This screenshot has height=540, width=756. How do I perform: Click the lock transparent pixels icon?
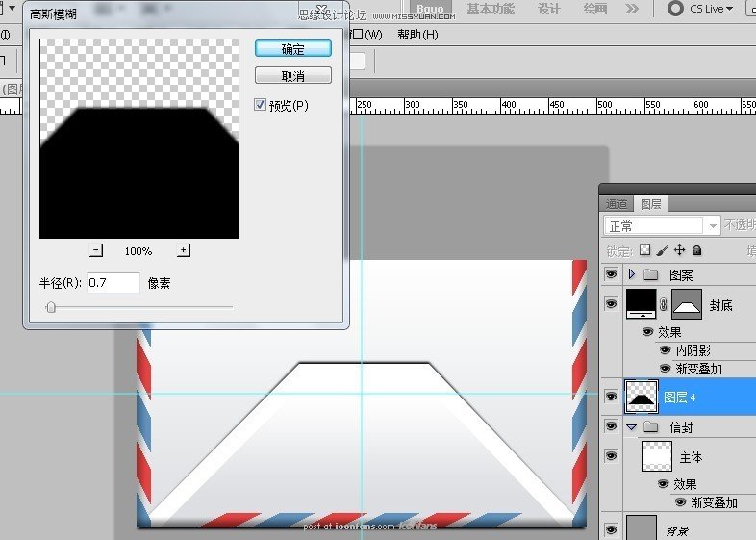tap(644, 250)
